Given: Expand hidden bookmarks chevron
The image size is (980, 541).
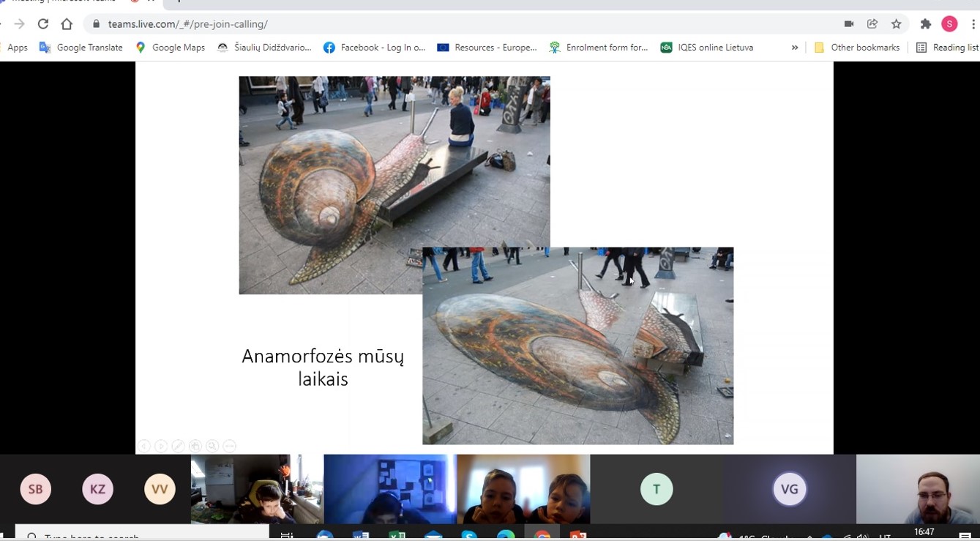Looking at the screenshot, I should click(795, 48).
